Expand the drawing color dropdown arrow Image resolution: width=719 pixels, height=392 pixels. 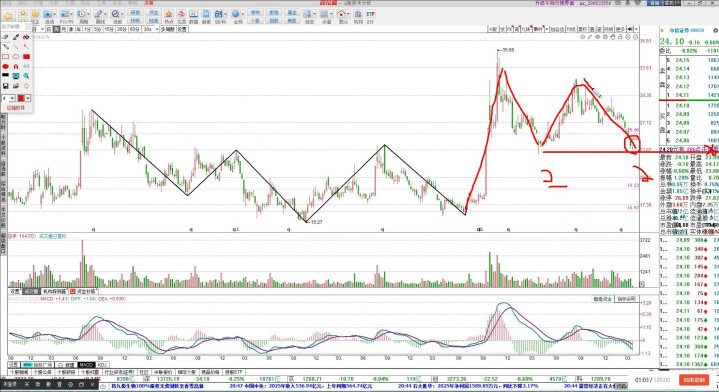click(28, 98)
